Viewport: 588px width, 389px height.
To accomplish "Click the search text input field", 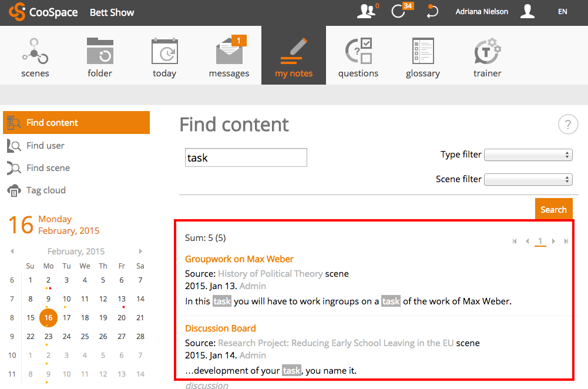I will [x=246, y=157].
